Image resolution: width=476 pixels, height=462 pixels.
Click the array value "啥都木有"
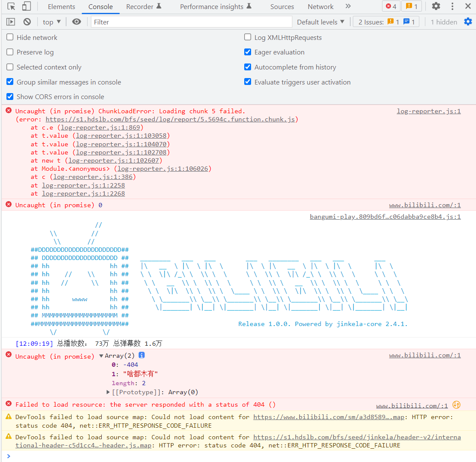[x=140, y=374]
